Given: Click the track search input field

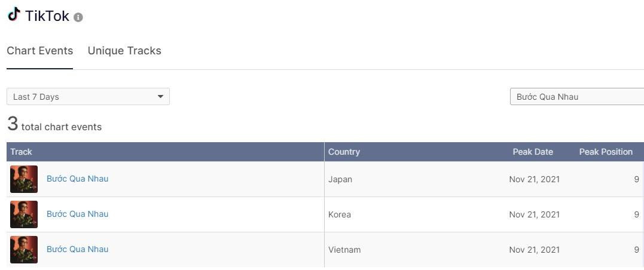Looking at the screenshot, I should point(576,97).
